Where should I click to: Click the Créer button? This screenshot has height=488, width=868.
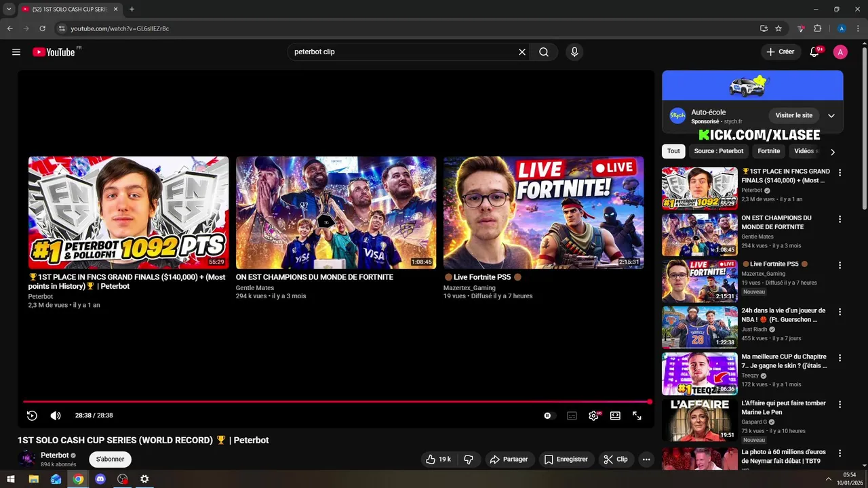coord(780,52)
